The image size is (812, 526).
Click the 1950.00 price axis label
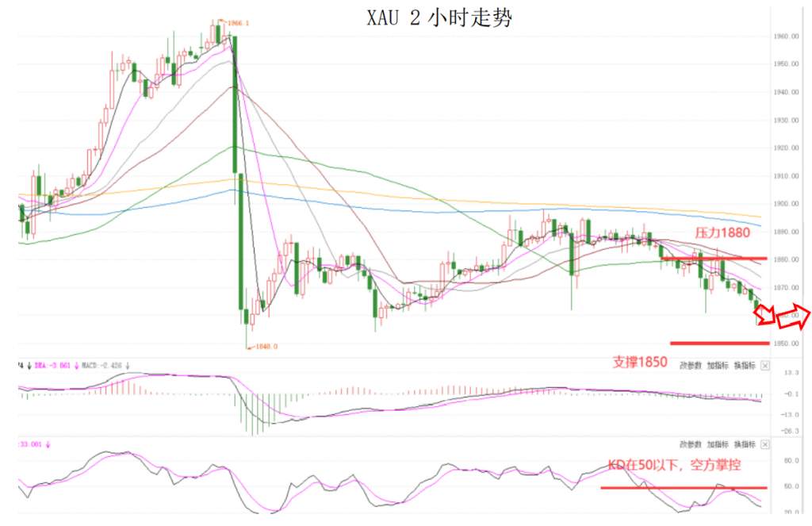(x=786, y=64)
